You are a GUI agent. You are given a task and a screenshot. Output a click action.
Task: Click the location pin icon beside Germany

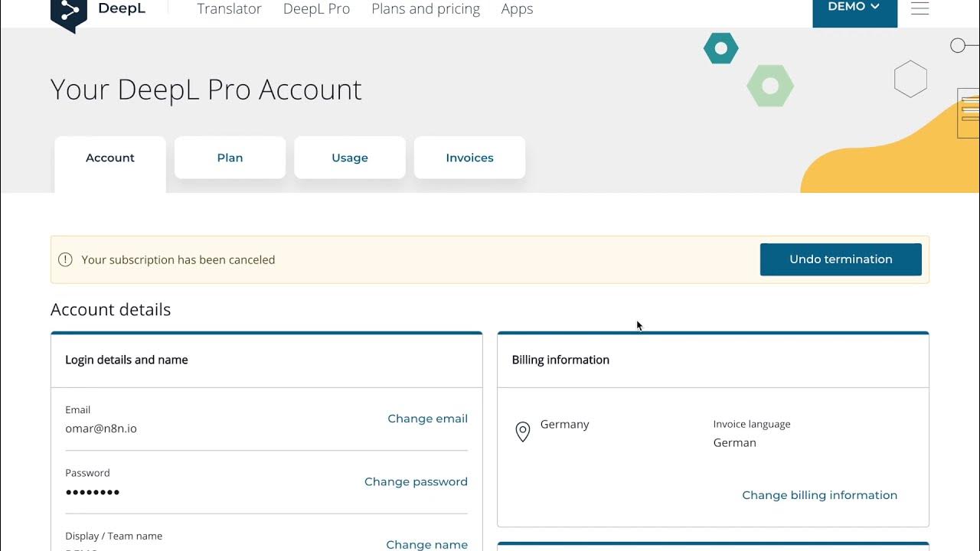click(523, 432)
